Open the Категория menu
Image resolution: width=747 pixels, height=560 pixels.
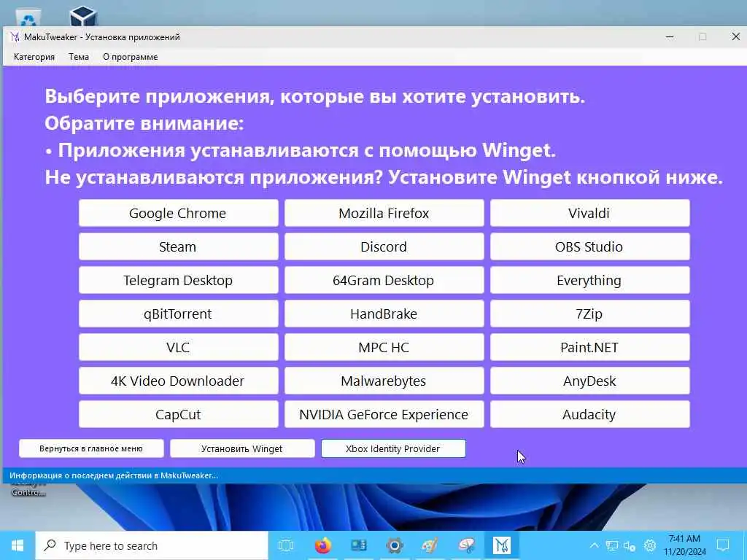click(x=34, y=57)
